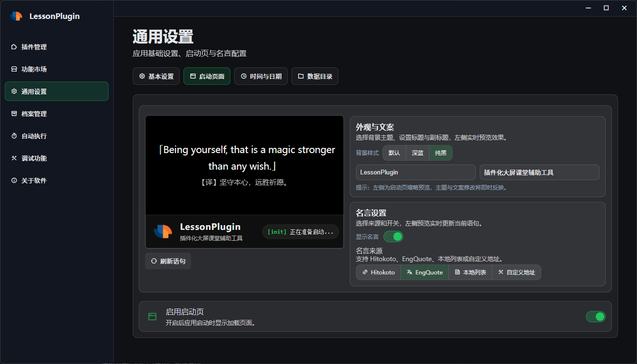Switch to the 时间与日期 tab
Image resolution: width=637 pixels, height=364 pixels.
click(261, 76)
